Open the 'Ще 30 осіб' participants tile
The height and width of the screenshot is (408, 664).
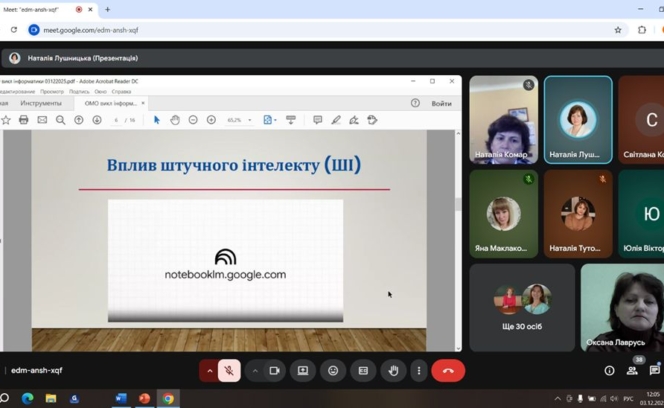tap(522, 306)
